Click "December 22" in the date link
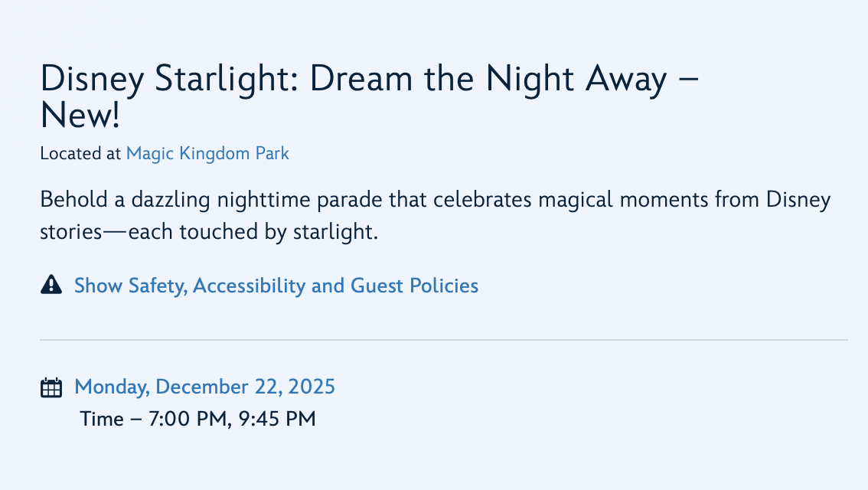Screen dimensions: 868x490 pos(217,386)
